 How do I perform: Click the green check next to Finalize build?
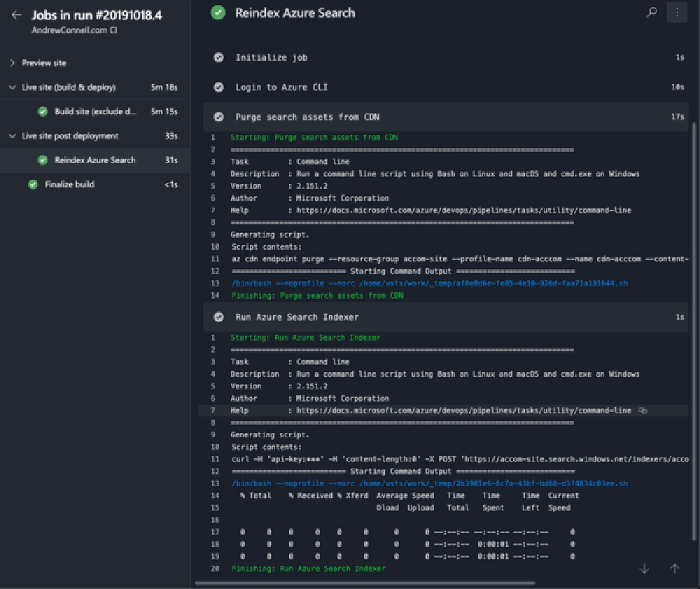(33, 184)
